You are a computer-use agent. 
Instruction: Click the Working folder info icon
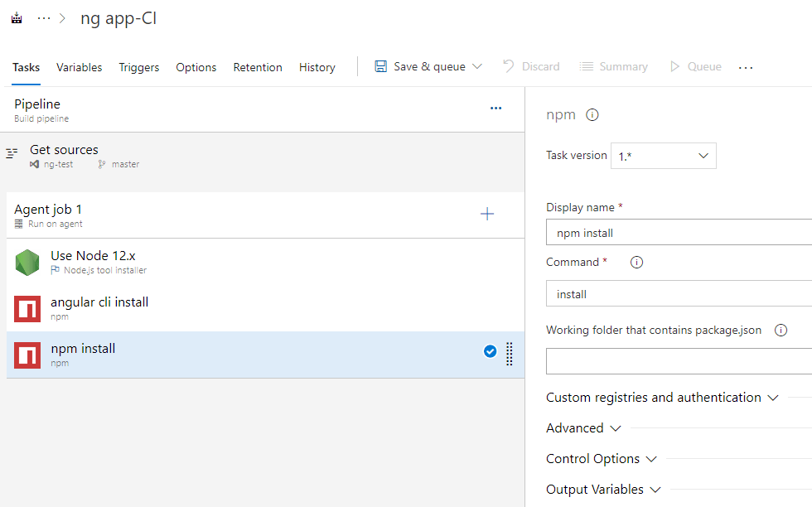780,330
